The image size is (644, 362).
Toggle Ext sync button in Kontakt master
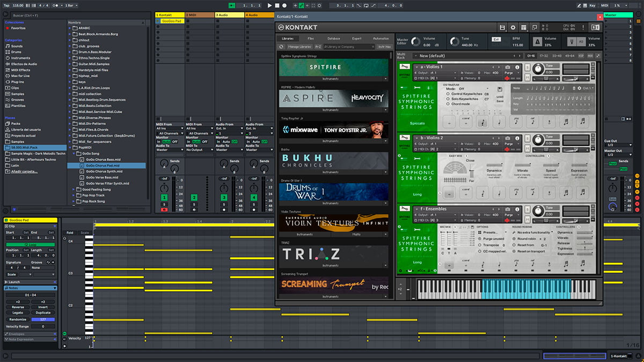(496, 39)
